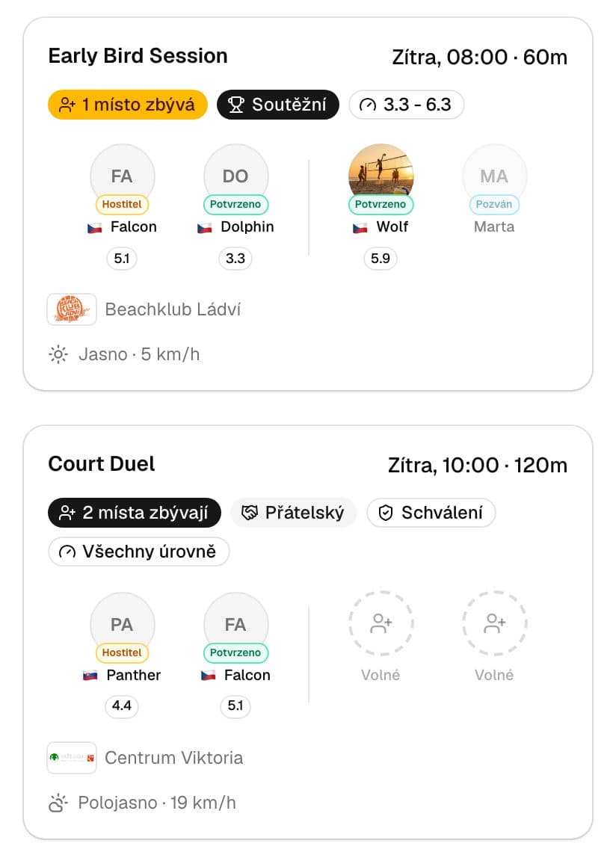Click the partly cloudy Polojasno weather icon
Viewport: 616px width, 858px height.
pyautogui.click(x=58, y=803)
